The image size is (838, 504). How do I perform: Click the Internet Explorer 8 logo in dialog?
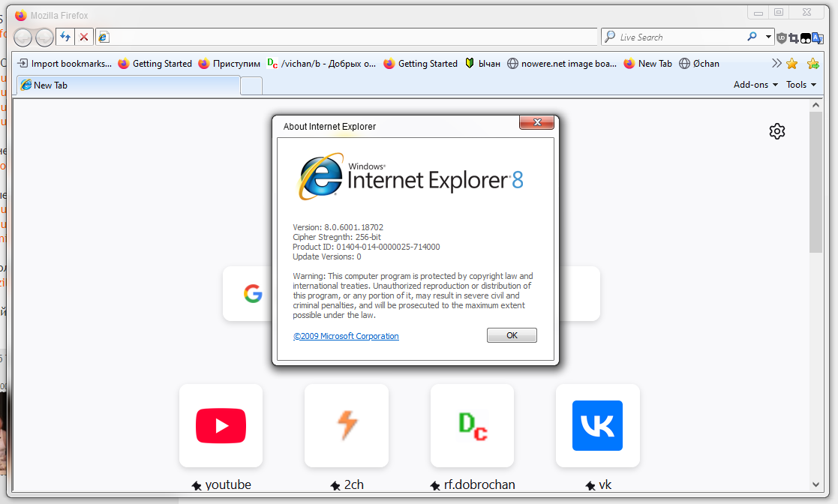point(411,176)
